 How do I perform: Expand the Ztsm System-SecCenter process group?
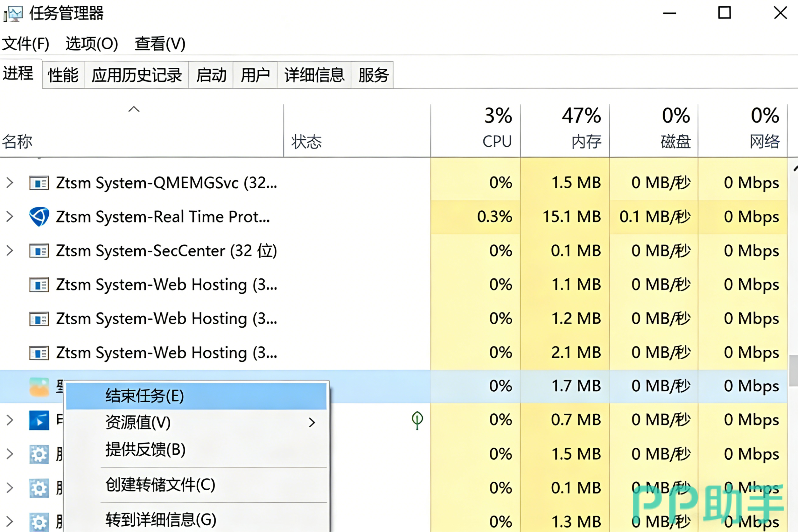[x=10, y=251]
